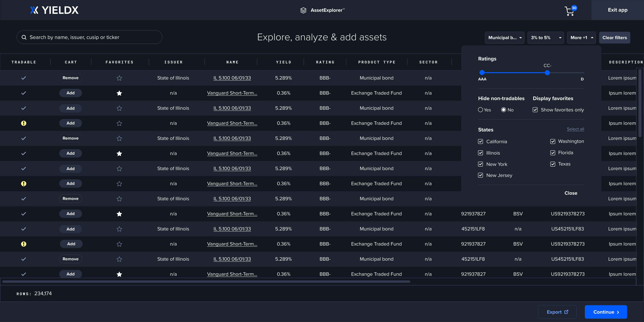Click the Rating column header
Viewport: 644px width, 322px height.
tap(325, 62)
